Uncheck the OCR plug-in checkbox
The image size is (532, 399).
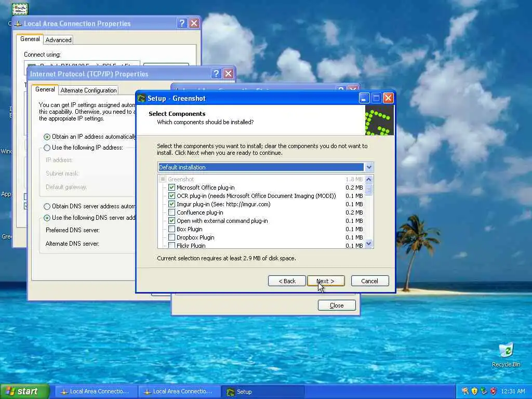pos(171,196)
